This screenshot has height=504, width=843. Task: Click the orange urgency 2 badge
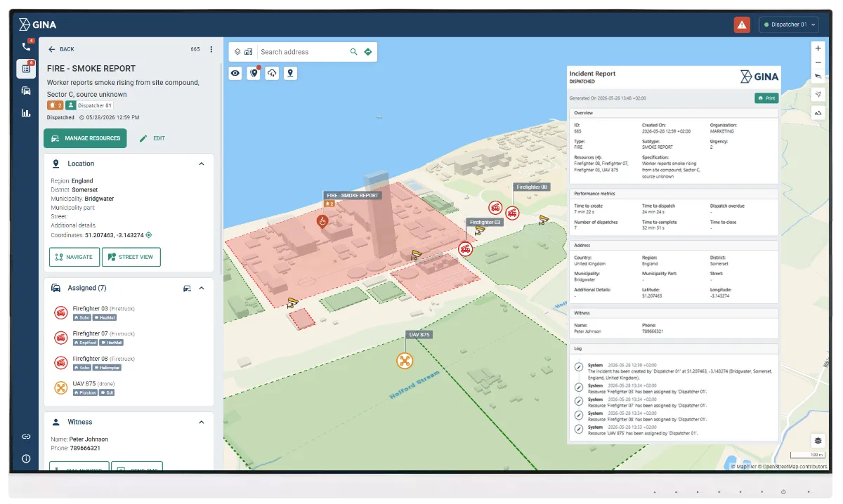pyautogui.click(x=55, y=105)
